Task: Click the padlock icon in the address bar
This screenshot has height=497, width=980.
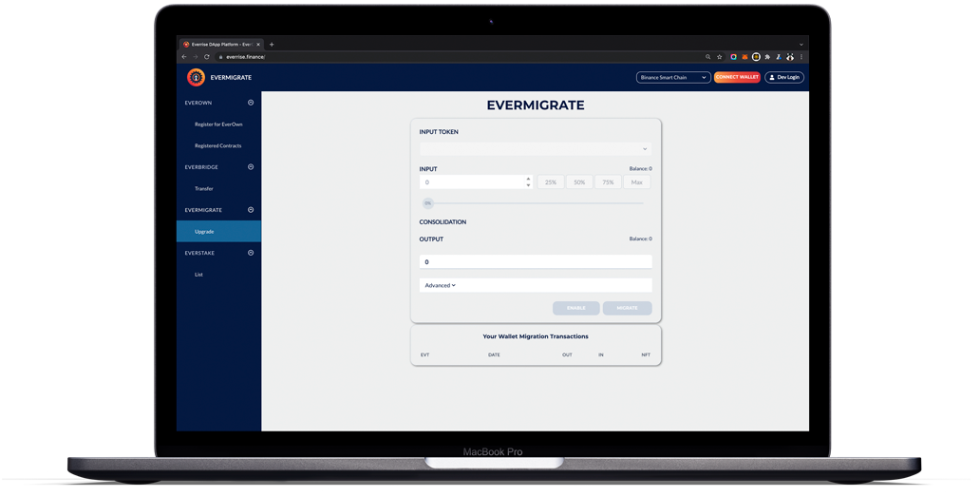Action: tap(220, 57)
